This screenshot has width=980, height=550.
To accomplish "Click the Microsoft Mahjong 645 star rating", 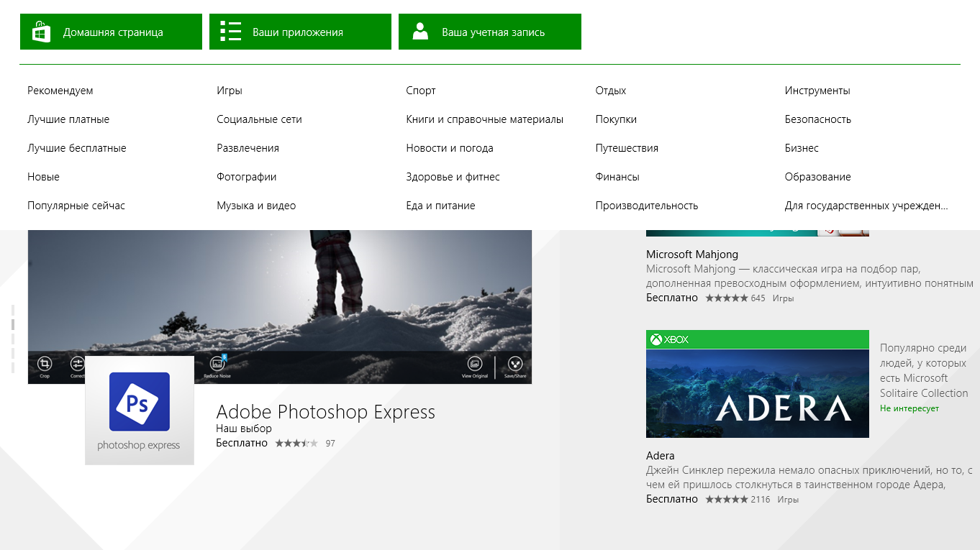I will tap(727, 298).
